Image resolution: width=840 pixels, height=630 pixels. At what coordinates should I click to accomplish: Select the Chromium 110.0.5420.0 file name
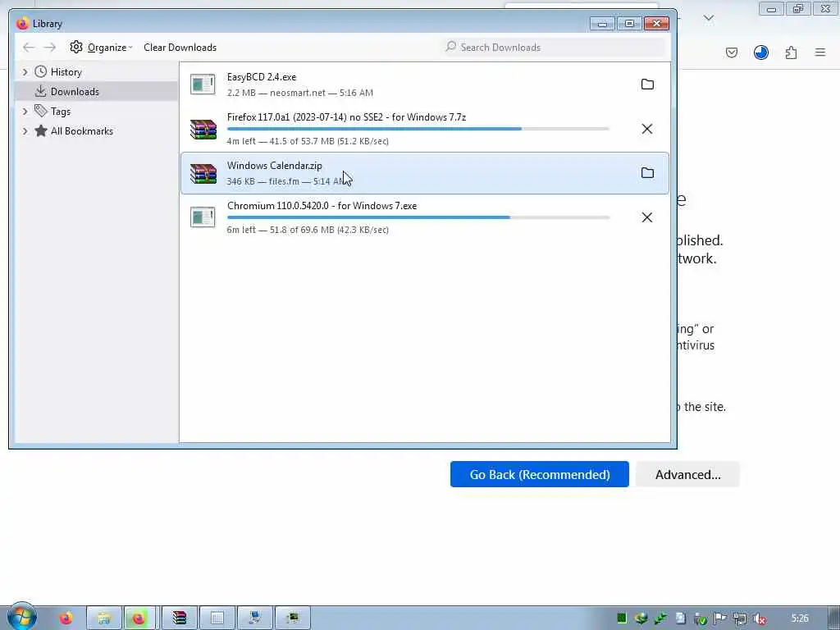point(322,206)
